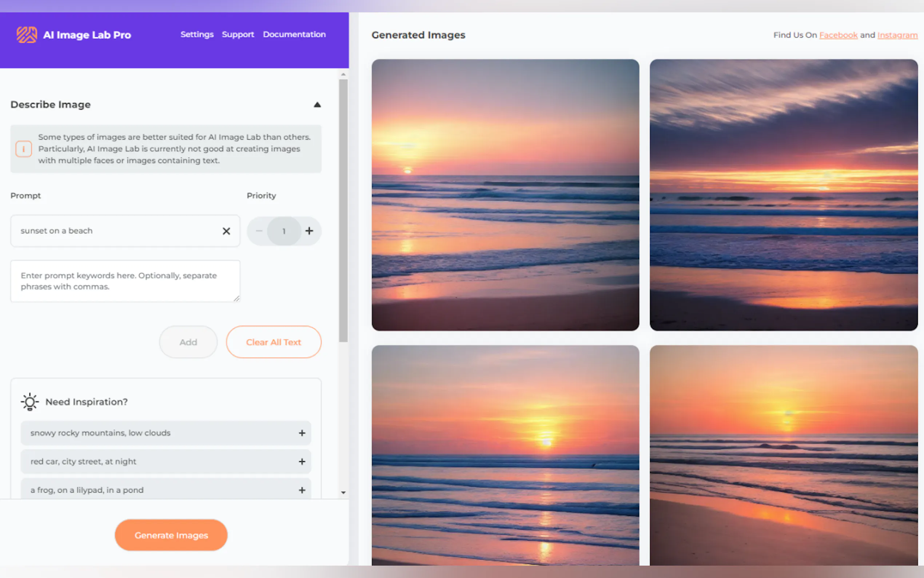
Task: Click the 'snowy rocky mountains, low clouds' text
Action: click(x=100, y=433)
